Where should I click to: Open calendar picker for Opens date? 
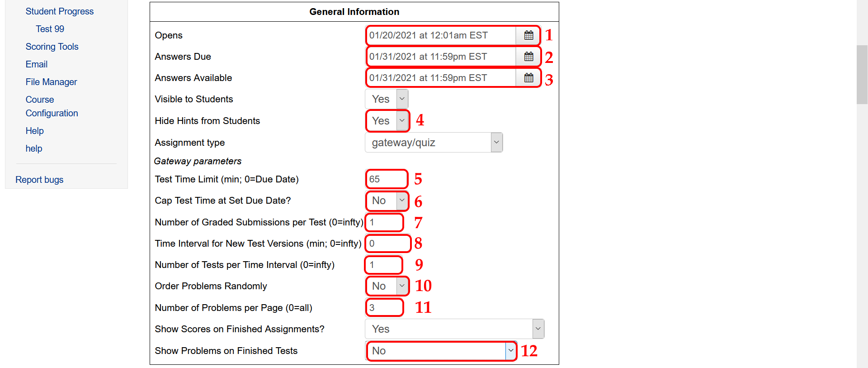pos(528,35)
